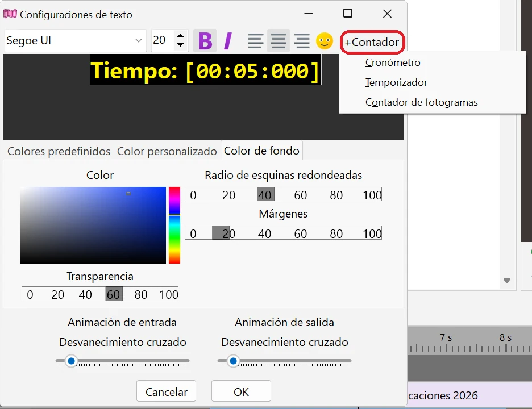The width and height of the screenshot is (532, 409).
Task: Center-align the text
Action: point(278,41)
